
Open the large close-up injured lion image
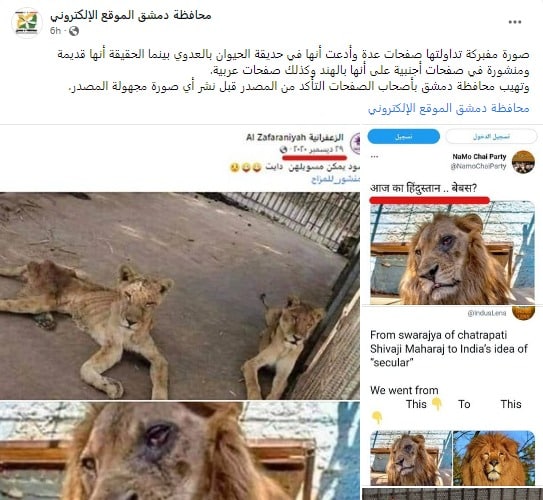[180, 450]
